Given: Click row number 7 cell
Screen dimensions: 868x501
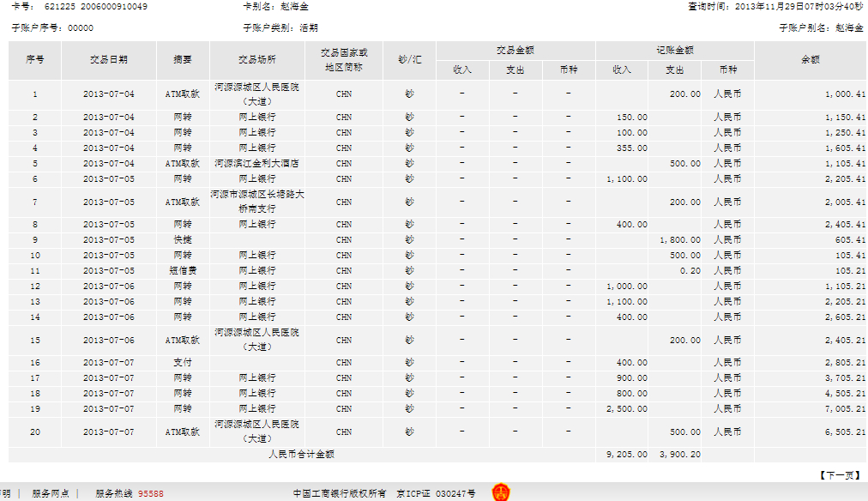Looking at the screenshot, I should point(35,202).
